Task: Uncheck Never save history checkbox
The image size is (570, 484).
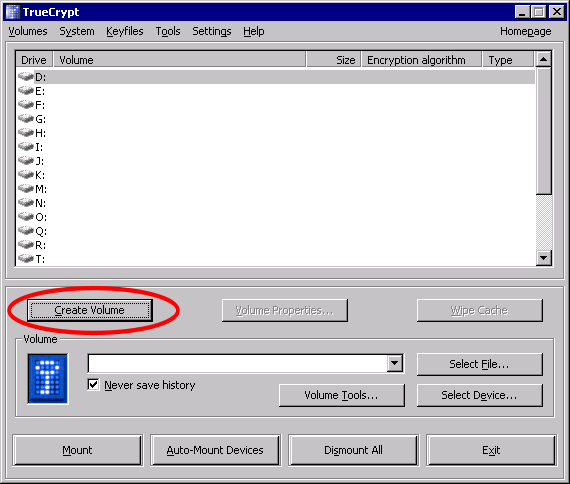Action: click(93, 384)
